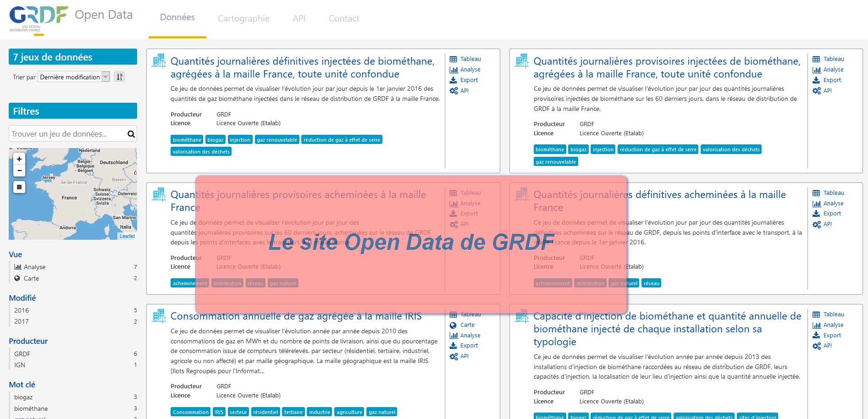868x419 pixels.
Task: Click the map square draw-area button
Action: [x=19, y=187]
